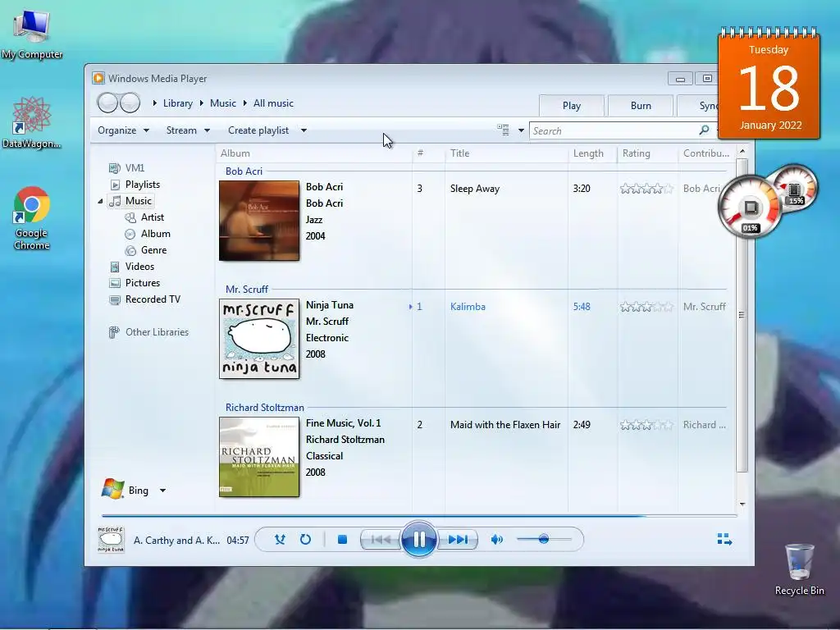Click Create playlist
Viewport: 840px width, 630px height.
click(258, 130)
